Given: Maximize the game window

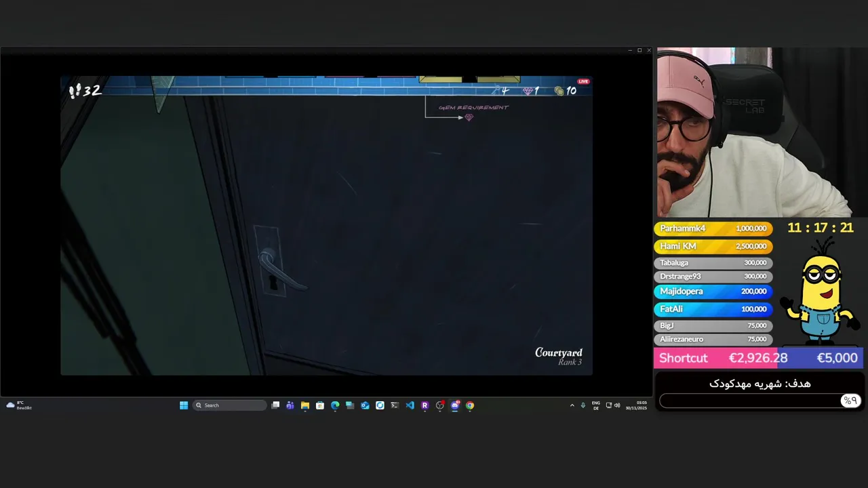Looking at the screenshot, I should (639, 50).
